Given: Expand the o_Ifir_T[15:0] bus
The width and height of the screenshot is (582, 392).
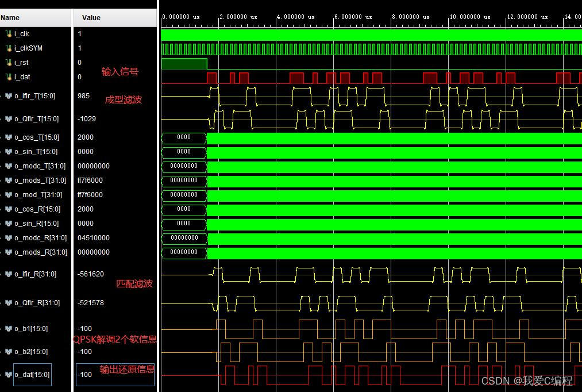Looking at the screenshot, I should coord(2,96).
